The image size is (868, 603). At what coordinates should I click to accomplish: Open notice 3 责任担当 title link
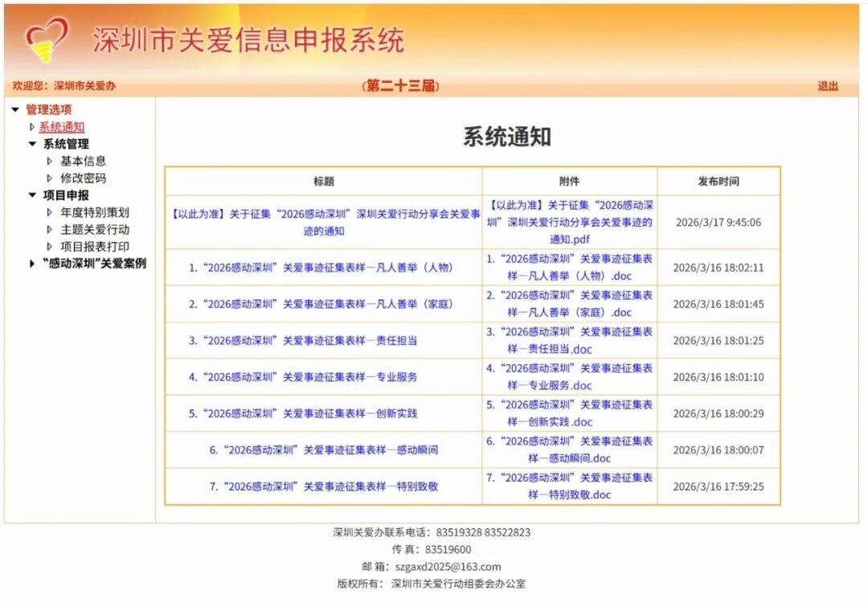point(303,341)
